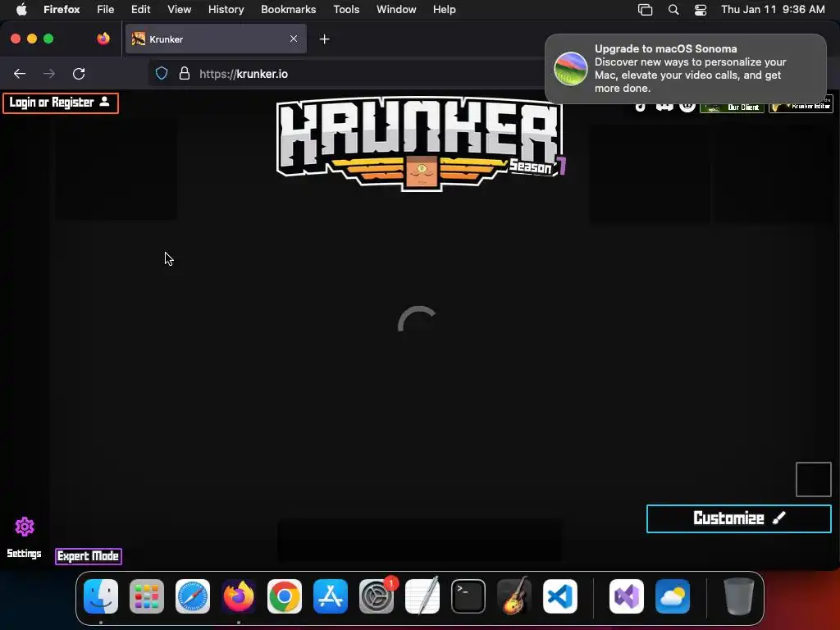Open the Krunker Editor banner
Viewport: 840px width, 630px height.
801,105
